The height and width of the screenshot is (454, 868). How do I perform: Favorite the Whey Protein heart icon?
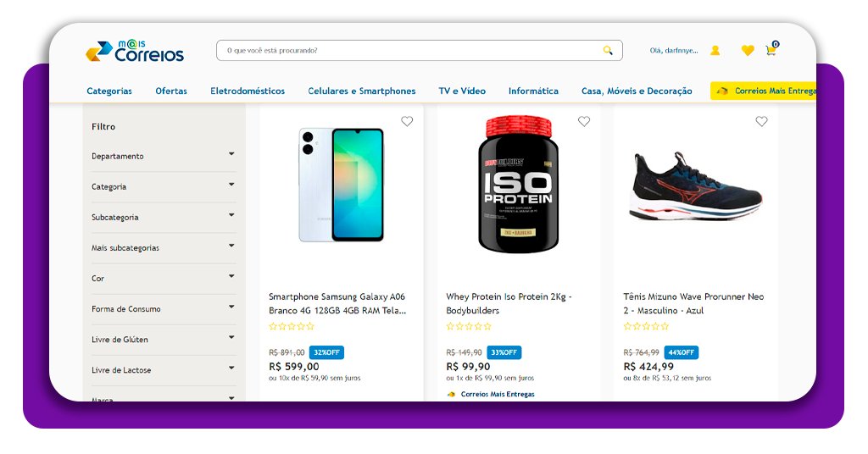(x=584, y=122)
